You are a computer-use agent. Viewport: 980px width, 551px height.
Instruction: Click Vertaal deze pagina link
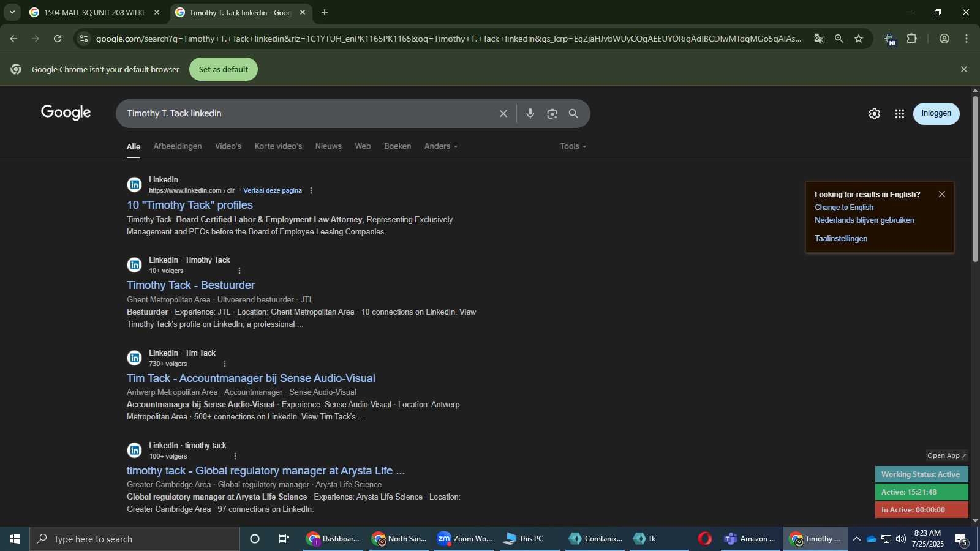(273, 190)
